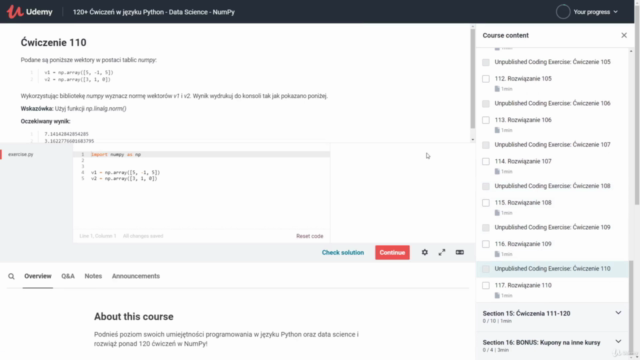Screen dimensions: 640x360
Task: Click expected result 7.14142842854285
Action: [66, 134]
